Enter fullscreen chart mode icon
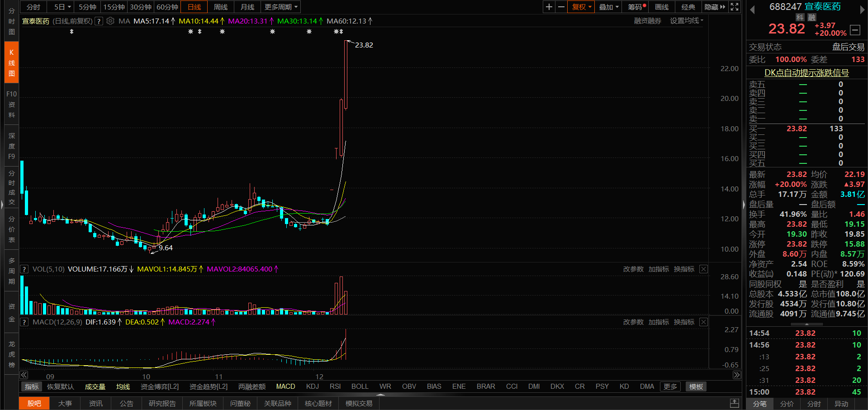 735,7
